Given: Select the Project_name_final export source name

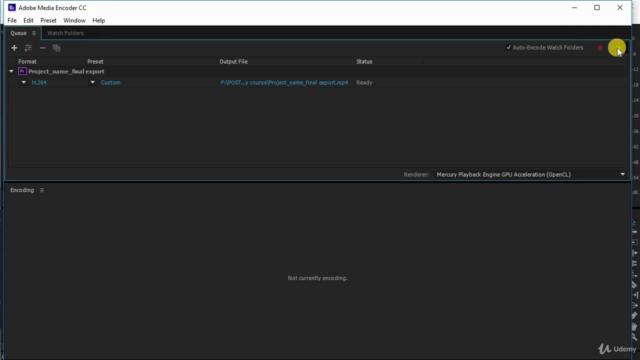Looking at the screenshot, I should coord(66,71).
